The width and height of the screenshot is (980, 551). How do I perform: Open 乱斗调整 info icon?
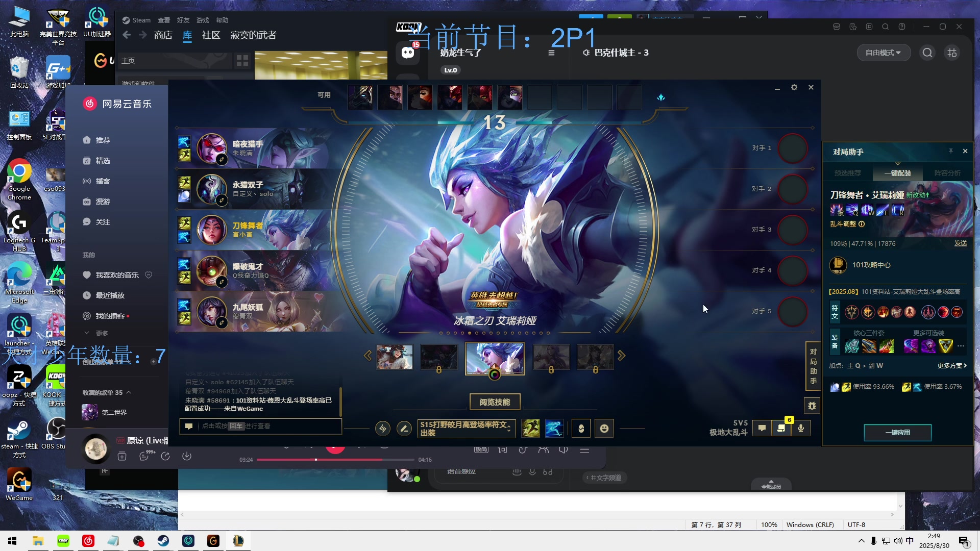point(862,224)
